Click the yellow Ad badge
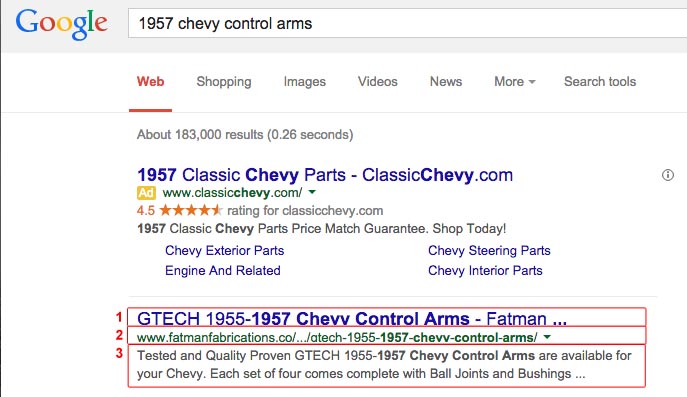The width and height of the screenshot is (687, 397). [146, 193]
